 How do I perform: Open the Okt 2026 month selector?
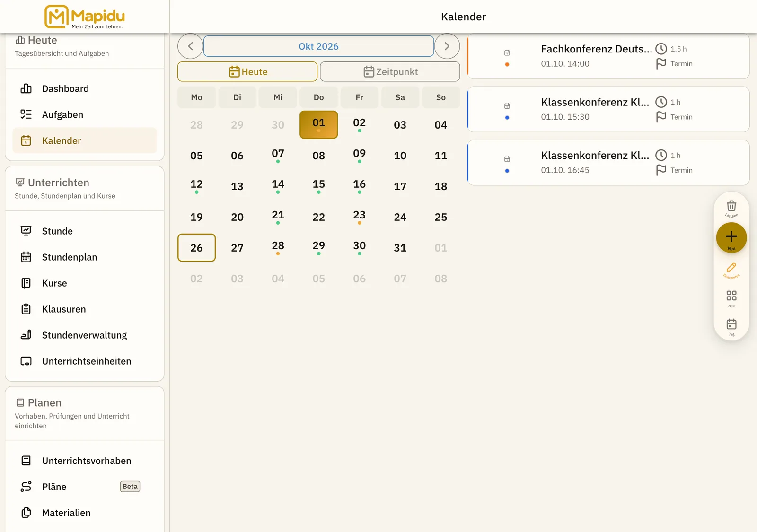pyautogui.click(x=318, y=46)
